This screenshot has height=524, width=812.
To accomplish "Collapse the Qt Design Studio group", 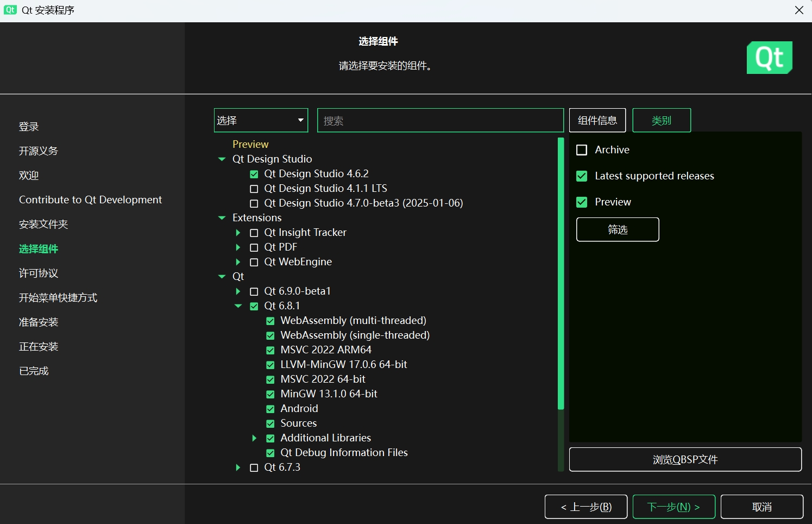I will (x=222, y=159).
